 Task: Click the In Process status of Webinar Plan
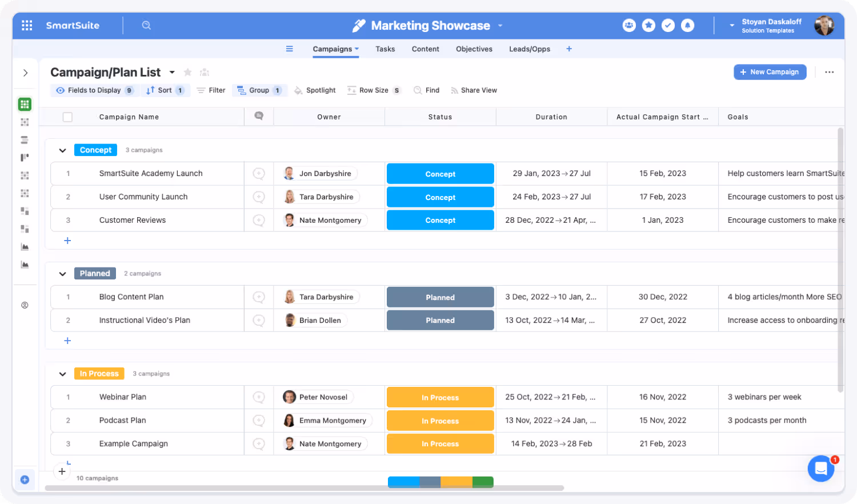tap(440, 397)
